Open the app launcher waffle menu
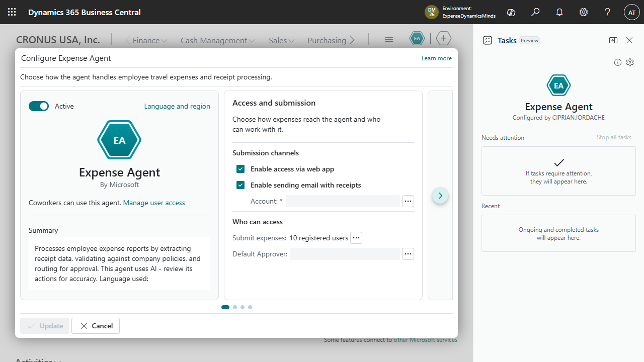Image resolution: width=644 pixels, height=362 pixels. (x=12, y=12)
